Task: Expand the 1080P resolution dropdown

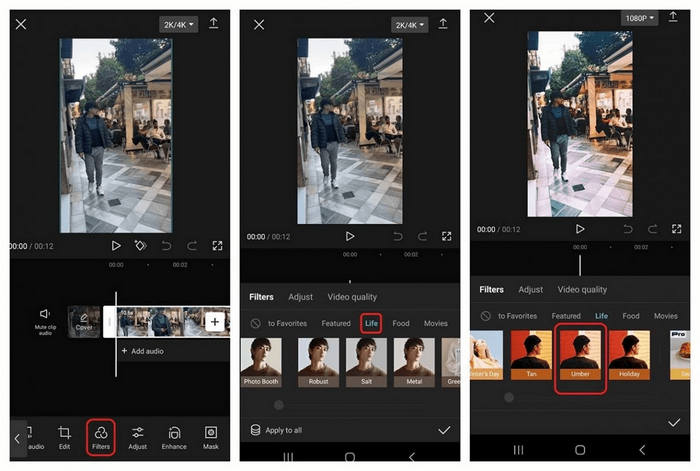Action: 640,18
